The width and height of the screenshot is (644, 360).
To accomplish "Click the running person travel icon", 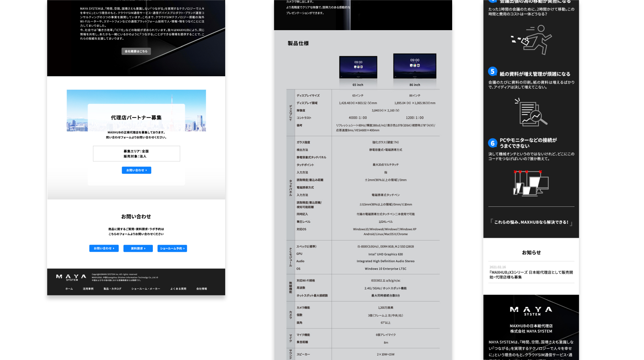I will tap(531, 40).
